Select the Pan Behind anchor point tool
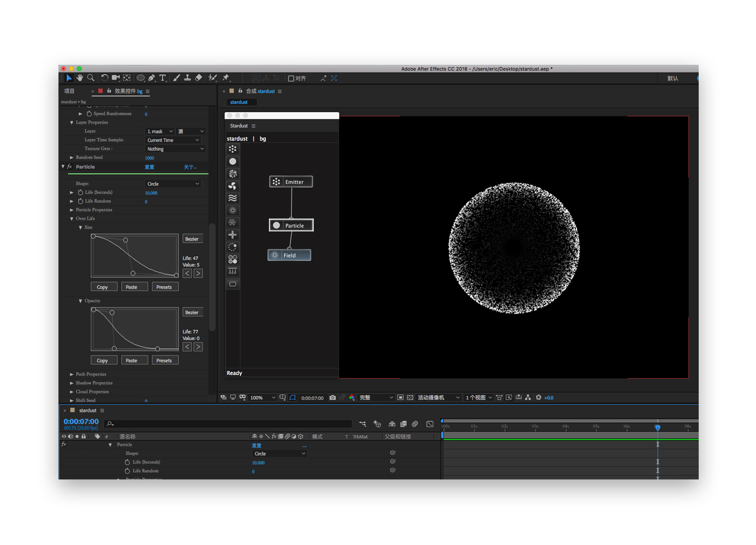Screen dimensions: 756x545 pos(126,78)
